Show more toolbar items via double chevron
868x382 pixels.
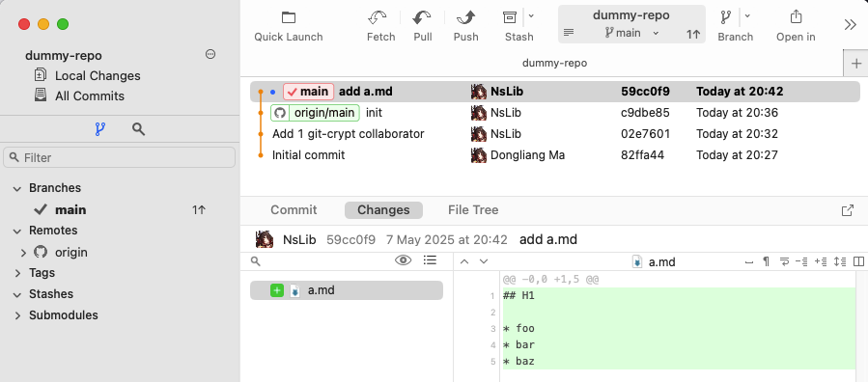851,25
